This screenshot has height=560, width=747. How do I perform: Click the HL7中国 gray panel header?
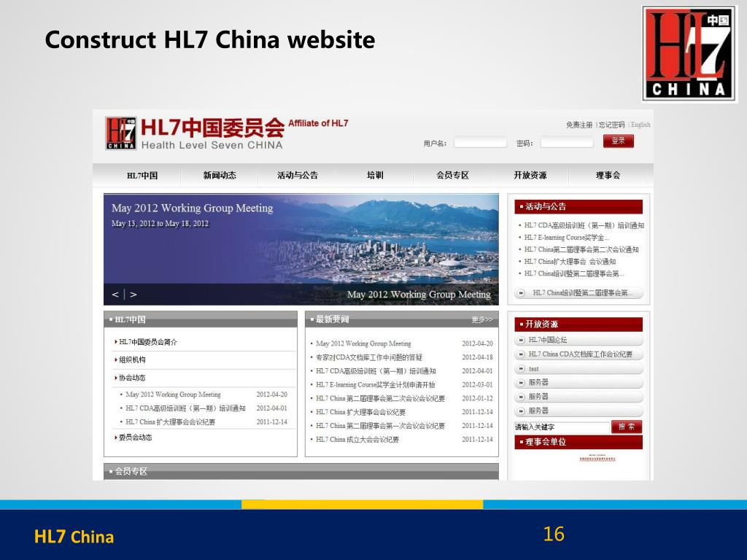201,319
